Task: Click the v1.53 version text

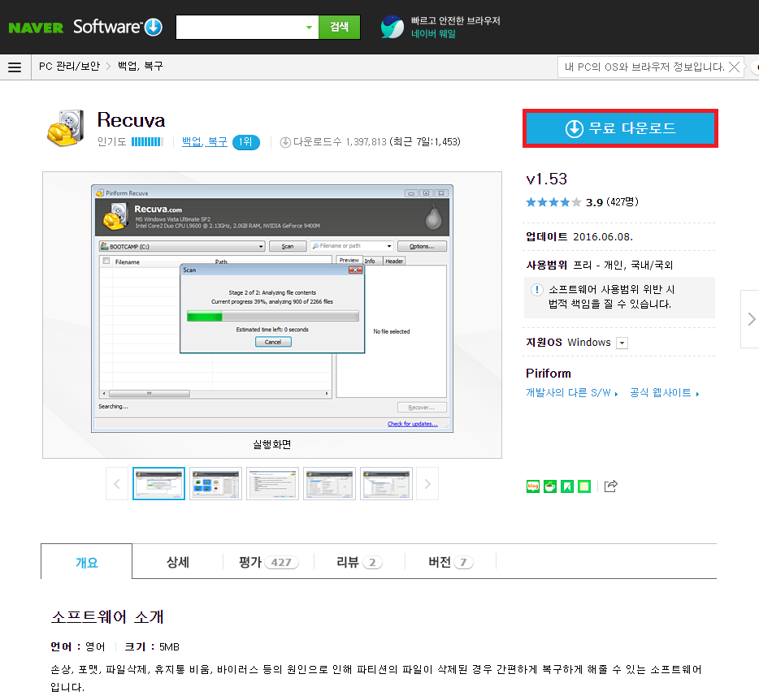Action: [x=547, y=179]
